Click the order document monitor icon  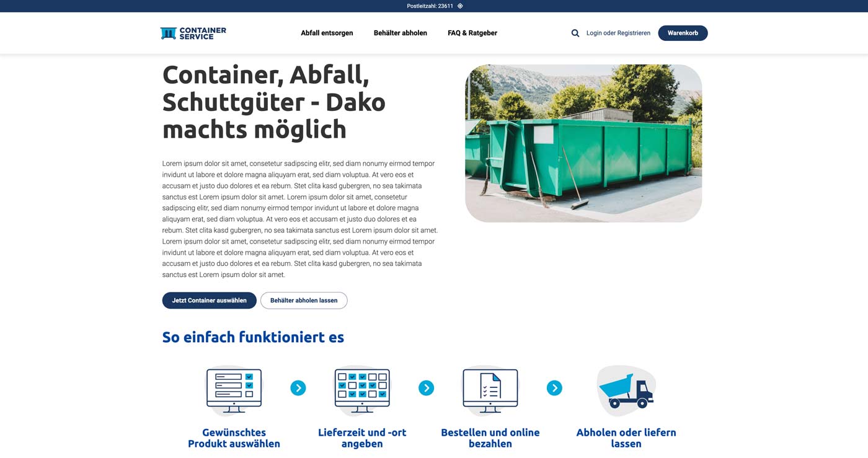pos(490,390)
